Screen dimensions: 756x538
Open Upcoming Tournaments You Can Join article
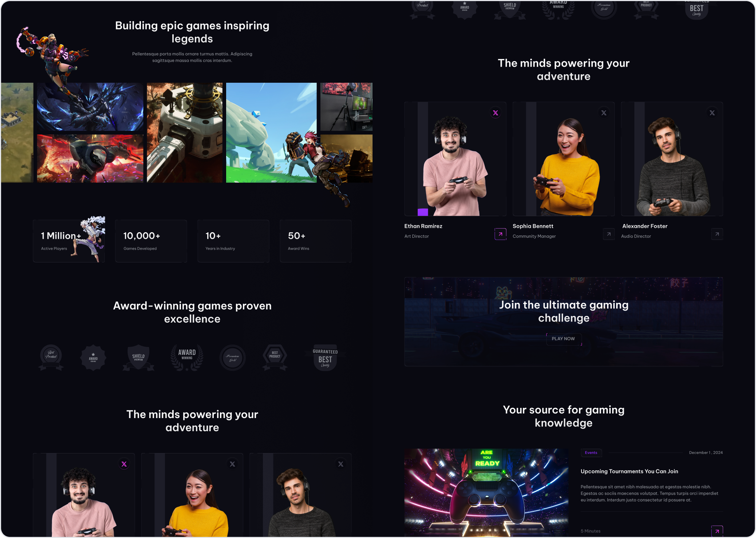[x=629, y=471]
